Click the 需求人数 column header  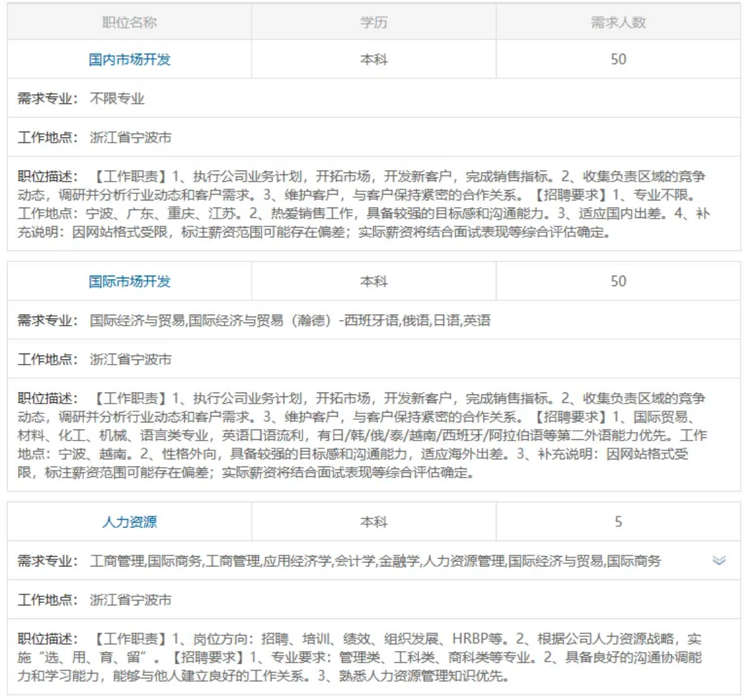point(618,23)
